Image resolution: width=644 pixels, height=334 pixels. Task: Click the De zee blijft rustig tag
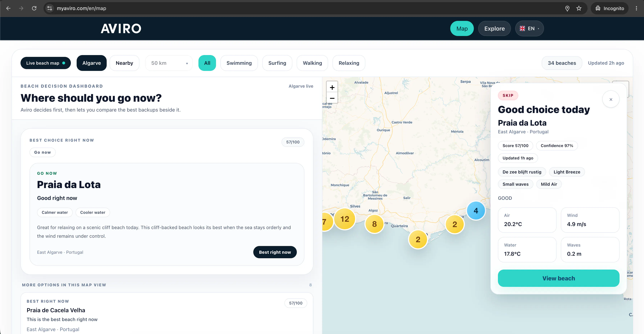click(522, 172)
